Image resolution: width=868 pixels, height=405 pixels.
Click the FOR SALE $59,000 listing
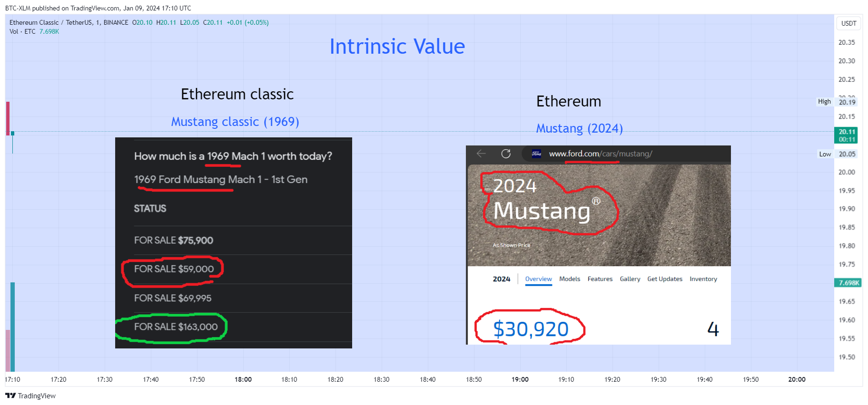pos(174,269)
